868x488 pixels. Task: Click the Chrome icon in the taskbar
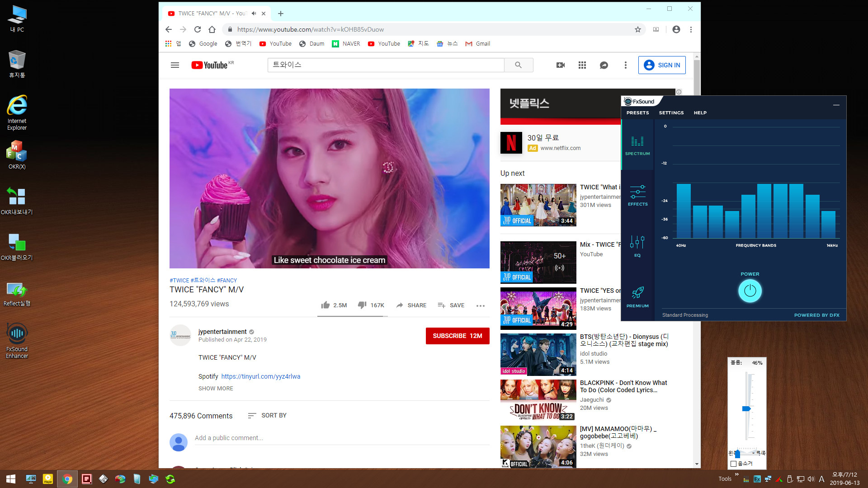pyautogui.click(x=67, y=479)
